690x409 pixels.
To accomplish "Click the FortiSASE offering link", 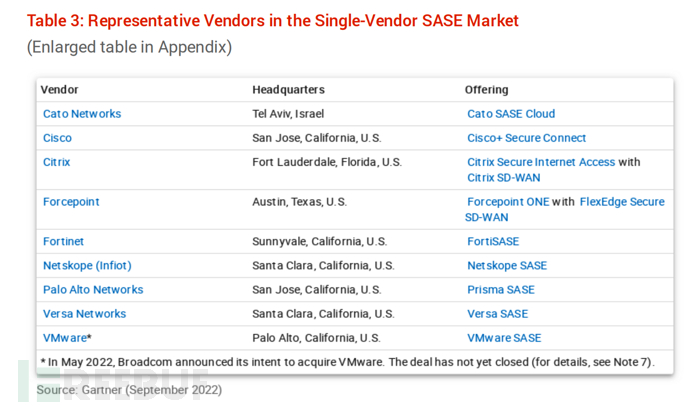I will tap(493, 241).
